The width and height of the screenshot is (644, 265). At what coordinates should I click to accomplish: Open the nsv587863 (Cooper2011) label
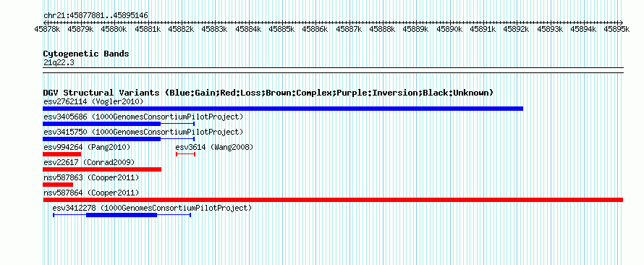coord(91,177)
